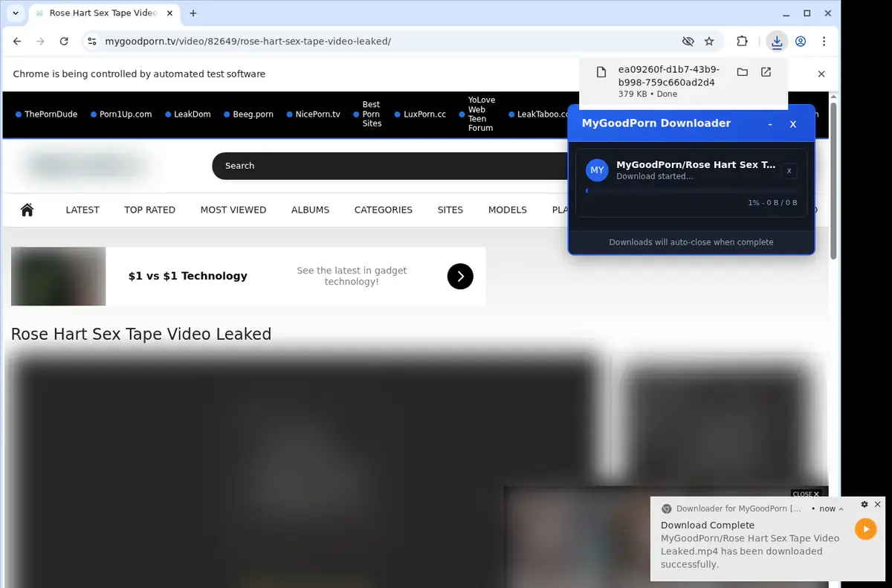Close the Download Complete notification

[877, 504]
